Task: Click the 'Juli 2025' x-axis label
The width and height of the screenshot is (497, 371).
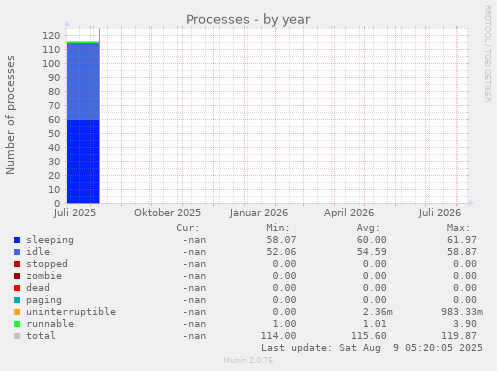Action: click(75, 213)
